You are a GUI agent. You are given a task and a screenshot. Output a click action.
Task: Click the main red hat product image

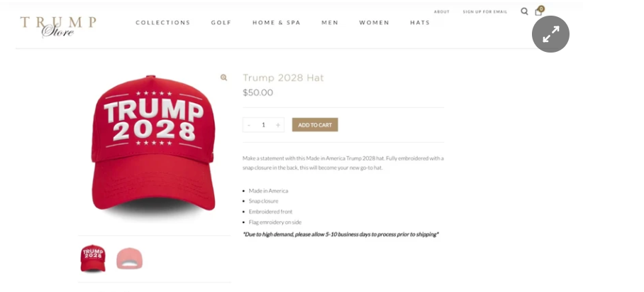click(154, 146)
